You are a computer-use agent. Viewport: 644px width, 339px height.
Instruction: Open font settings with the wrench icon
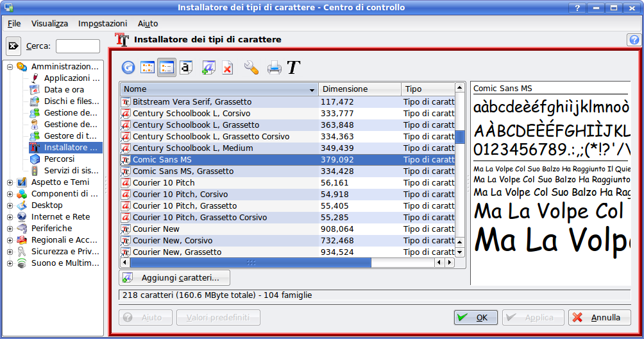pyautogui.click(x=251, y=67)
